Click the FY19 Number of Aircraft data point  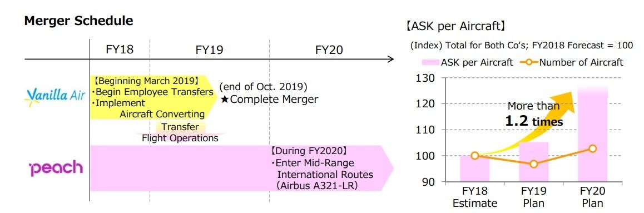tap(533, 164)
